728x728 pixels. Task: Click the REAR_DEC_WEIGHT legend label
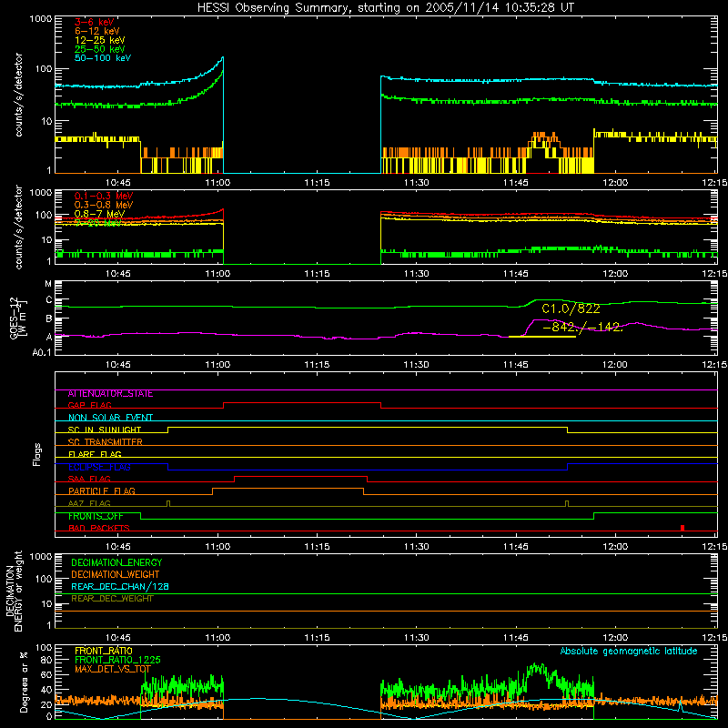112,599
